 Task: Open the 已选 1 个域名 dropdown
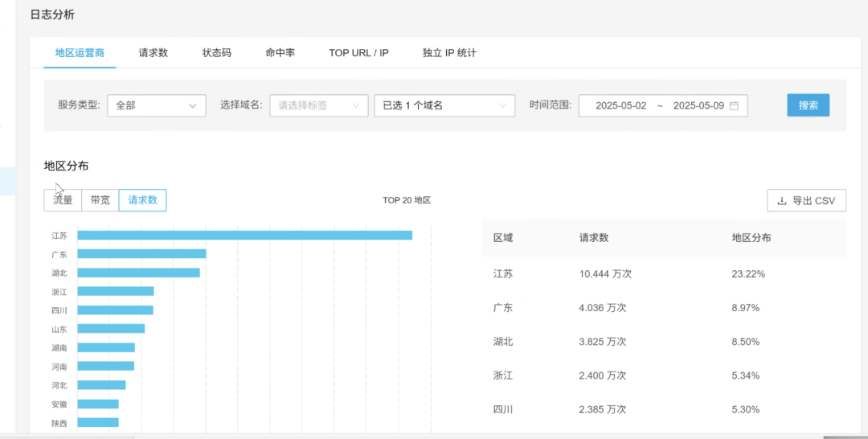point(444,105)
